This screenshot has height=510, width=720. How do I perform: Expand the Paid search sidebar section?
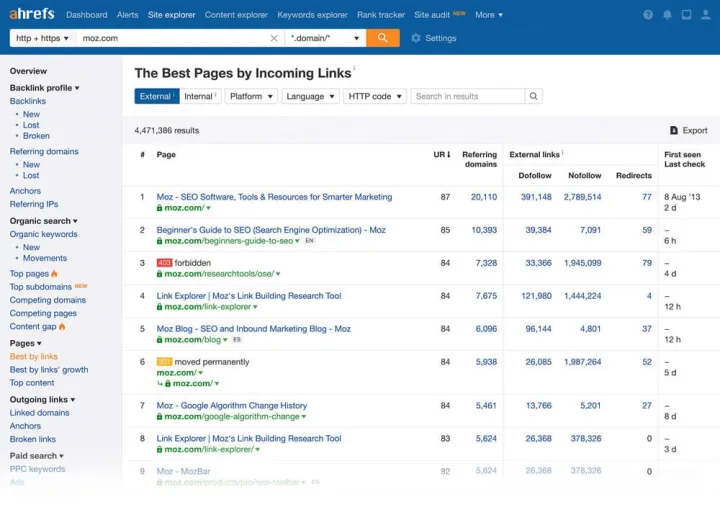click(37, 456)
